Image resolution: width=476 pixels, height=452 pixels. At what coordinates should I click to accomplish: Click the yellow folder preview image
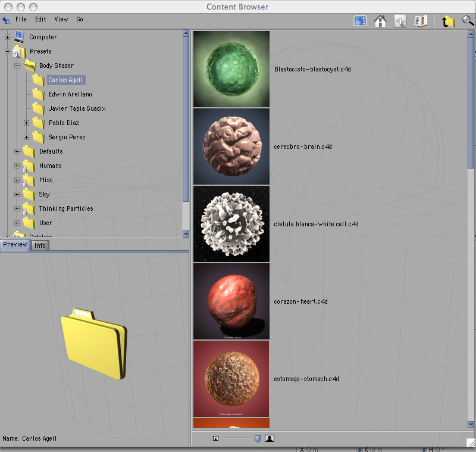94,344
